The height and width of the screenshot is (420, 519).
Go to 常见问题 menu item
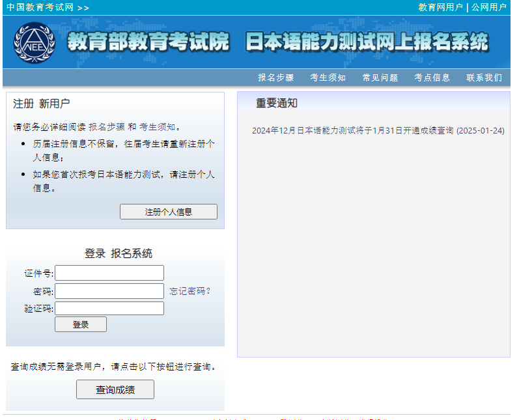click(x=380, y=77)
